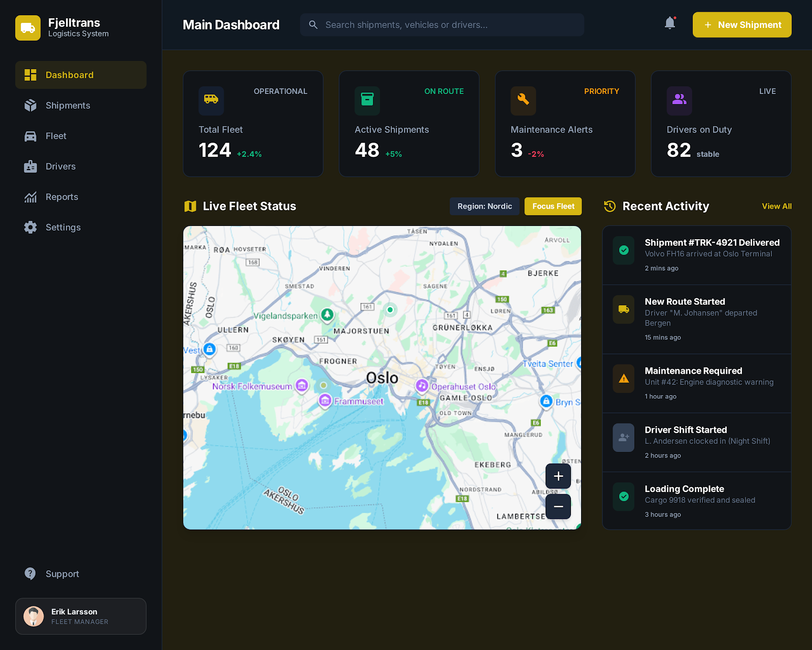Zoom in on the map with the plus control
This screenshot has width=812, height=650.
[558, 476]
